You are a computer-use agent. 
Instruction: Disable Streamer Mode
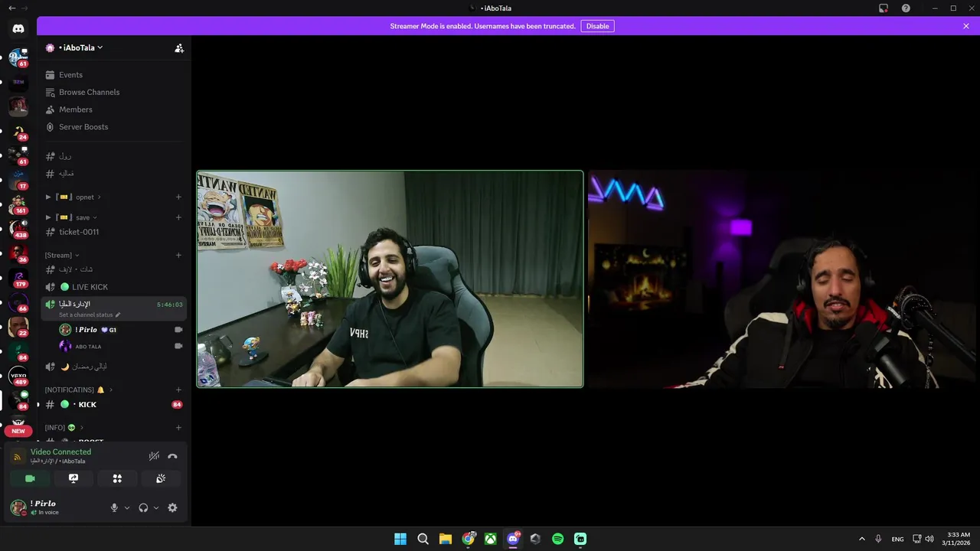597,26
